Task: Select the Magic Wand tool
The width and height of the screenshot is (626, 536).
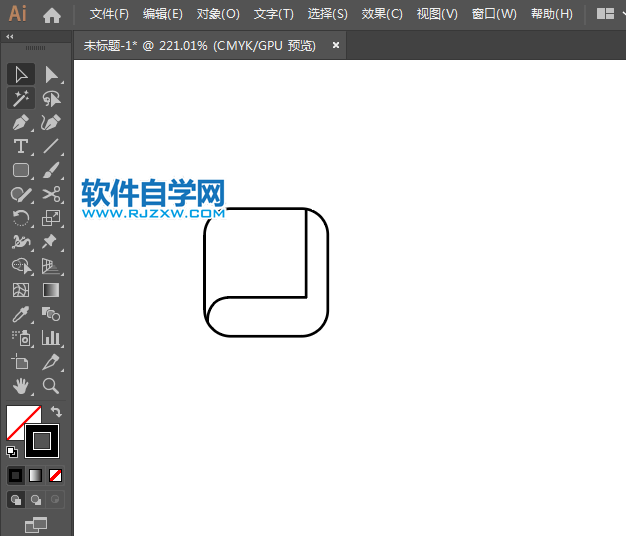Action: [21, 99]
